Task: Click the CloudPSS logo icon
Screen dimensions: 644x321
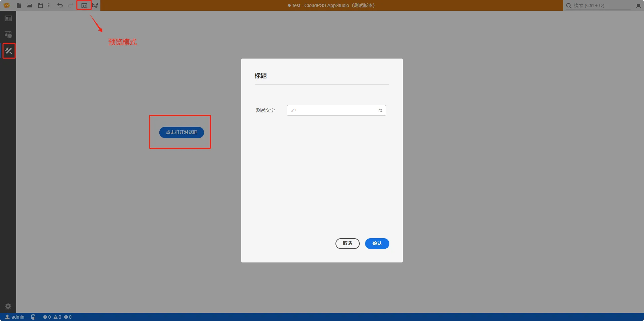Action: [x=7, y=5]
